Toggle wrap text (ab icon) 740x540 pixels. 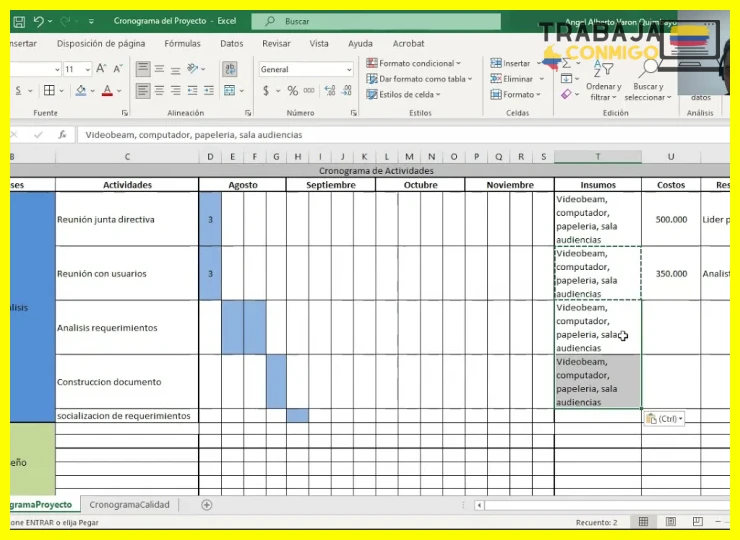click(230, 69)
